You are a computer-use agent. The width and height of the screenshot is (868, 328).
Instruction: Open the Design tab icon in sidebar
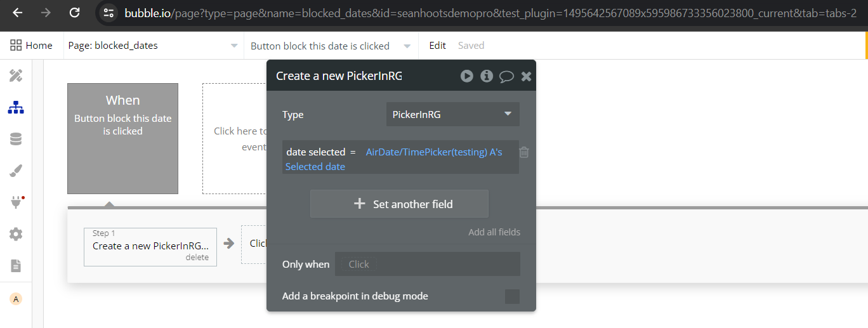pyautogui.click(x=16, y=76)
